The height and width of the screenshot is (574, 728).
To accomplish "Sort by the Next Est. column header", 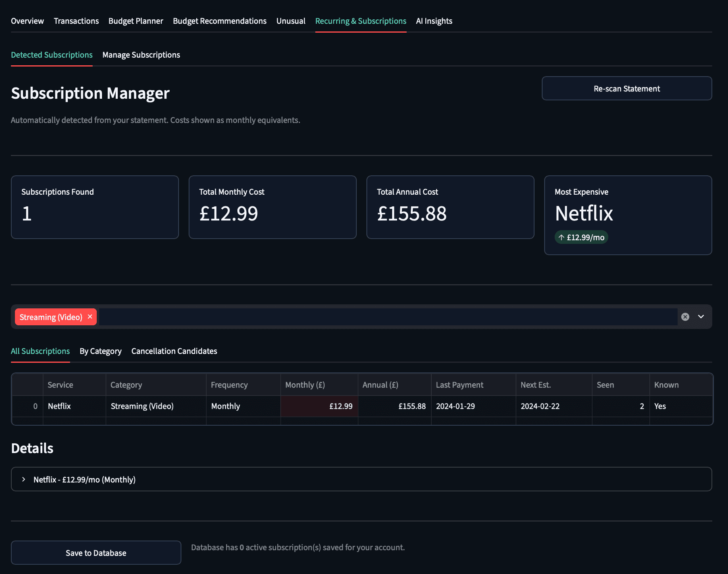I will (x=554, y=385).
